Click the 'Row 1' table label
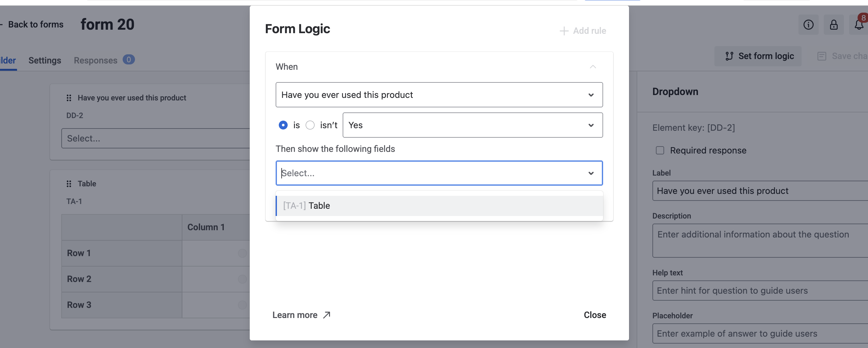The width and height of the screenshot is (868, 348). coord(79,253)
